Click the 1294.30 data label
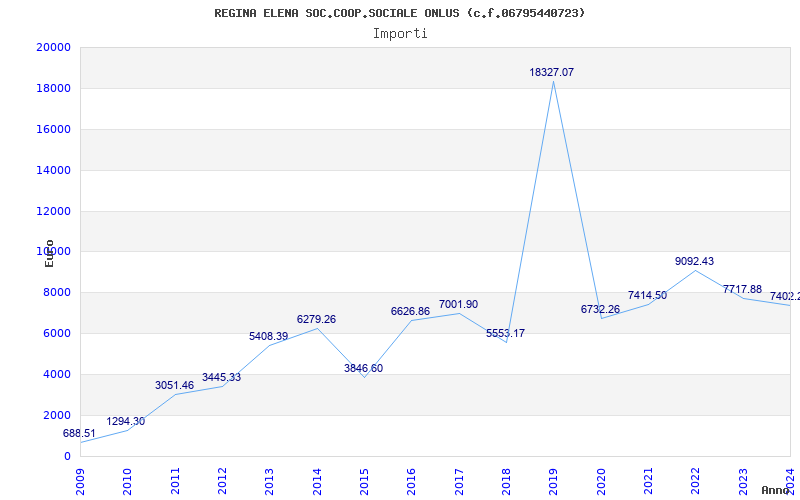 click(x=126, y=421)
